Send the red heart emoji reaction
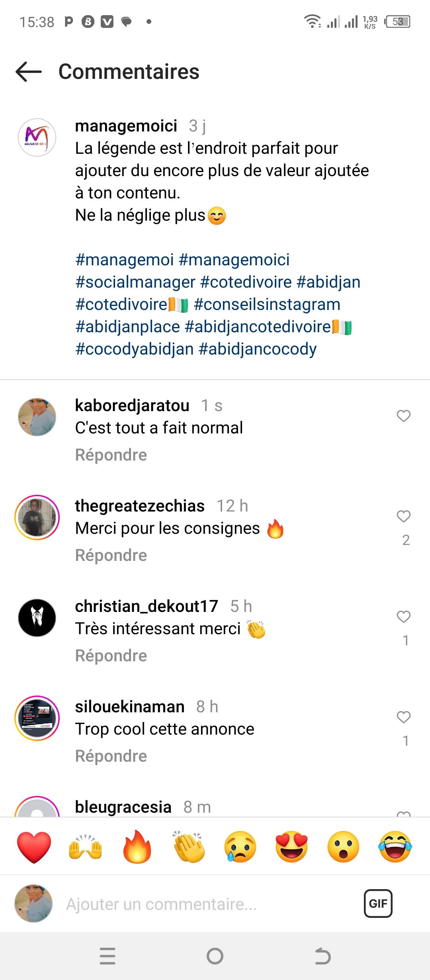 coord(34,847)
